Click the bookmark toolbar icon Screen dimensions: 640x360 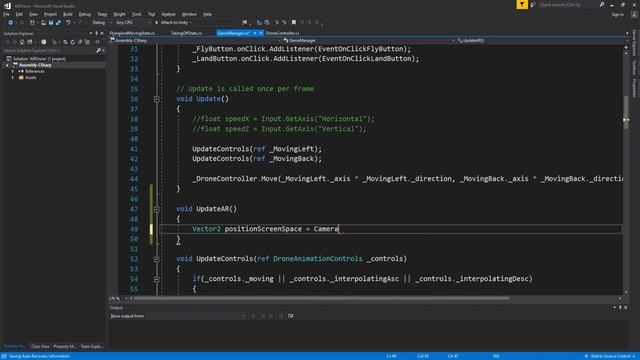click(x=293, y=22)
